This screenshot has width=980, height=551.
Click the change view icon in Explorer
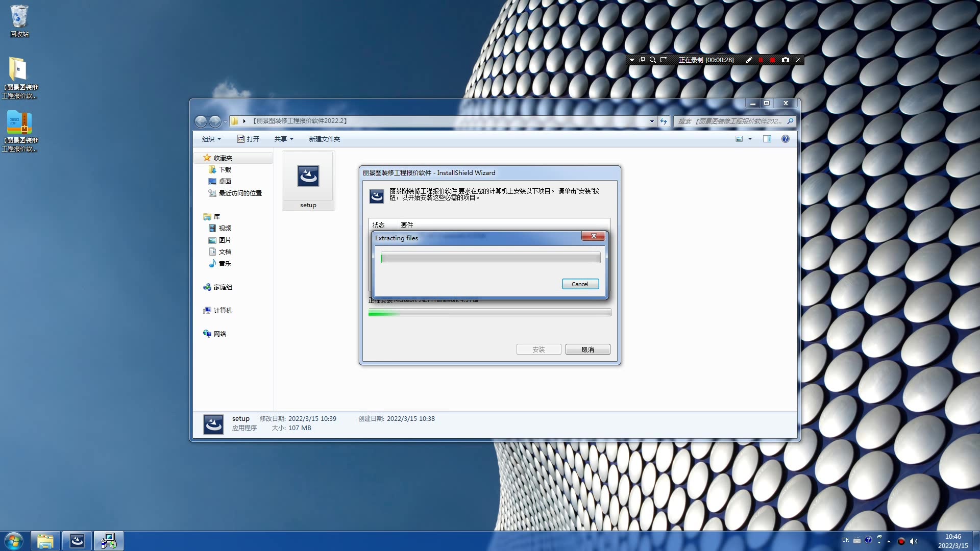point(739,139)
